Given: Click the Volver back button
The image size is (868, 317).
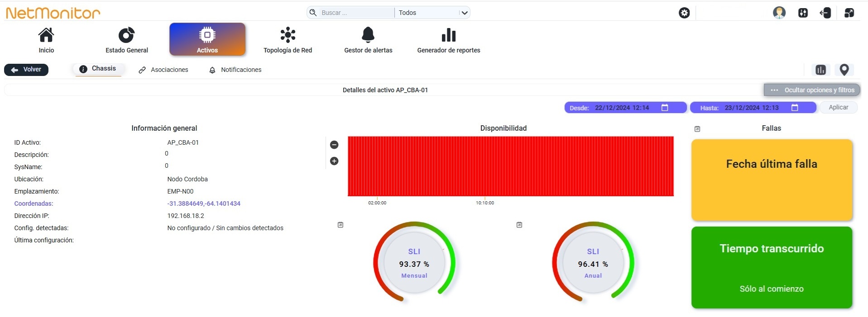Looking at the screenshot, I should 26,70.
